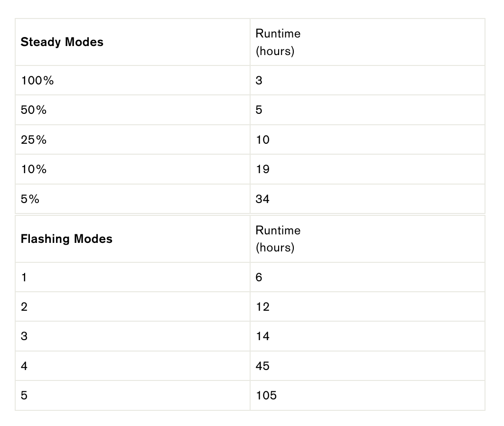
Task: Select the 50% steady mode cell
Action: pyautogui.click(x=34, y=110)
